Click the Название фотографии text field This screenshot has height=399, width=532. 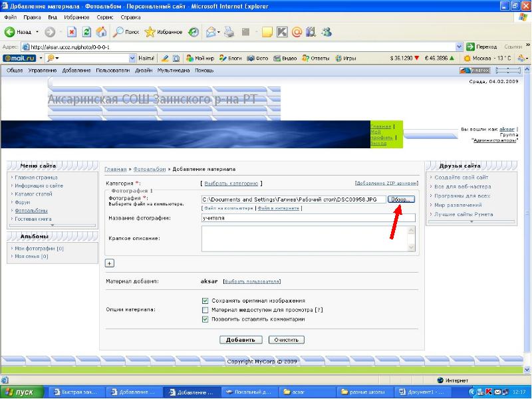click(x=308, y=217)
